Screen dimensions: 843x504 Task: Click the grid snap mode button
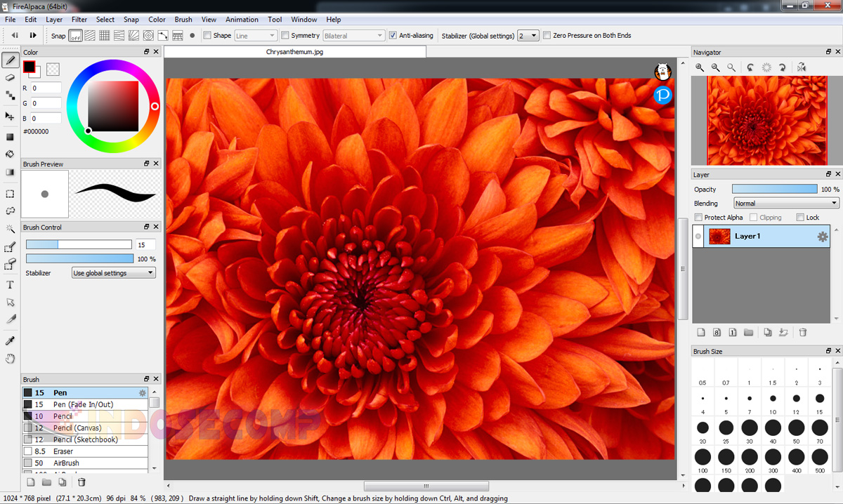[104, 35]
